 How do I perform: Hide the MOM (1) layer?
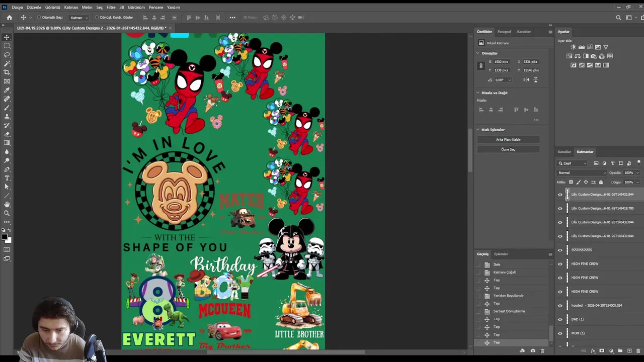pos(560,333)
